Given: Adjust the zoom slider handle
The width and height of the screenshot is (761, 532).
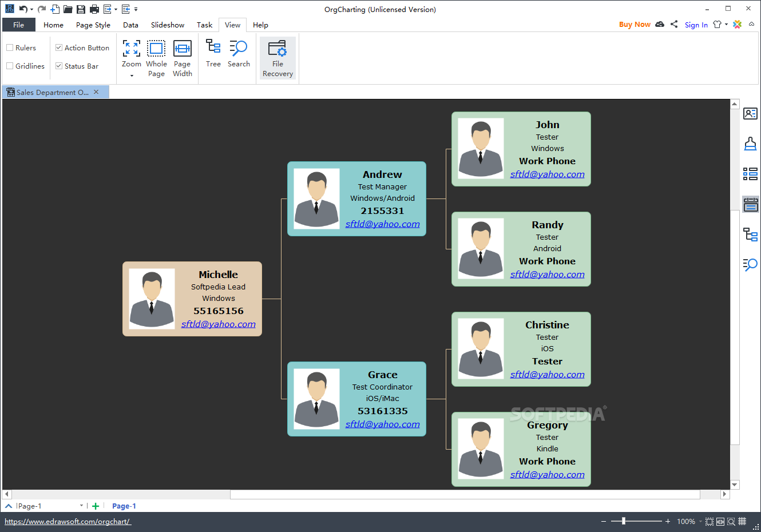Looking at the screenshot, I should (x=624, y=521).
